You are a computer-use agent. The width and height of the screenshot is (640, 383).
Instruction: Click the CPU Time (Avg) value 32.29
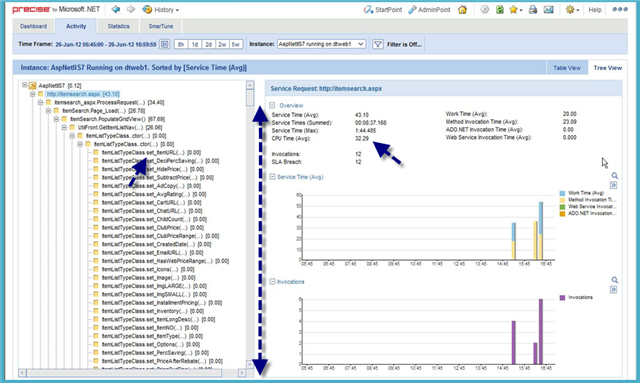(x=362, y=138)
